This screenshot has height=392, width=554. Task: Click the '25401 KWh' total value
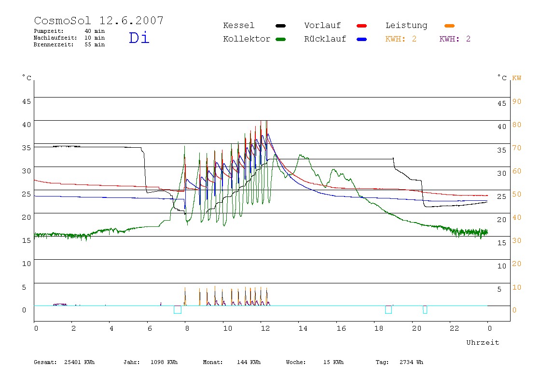point(80,362)
